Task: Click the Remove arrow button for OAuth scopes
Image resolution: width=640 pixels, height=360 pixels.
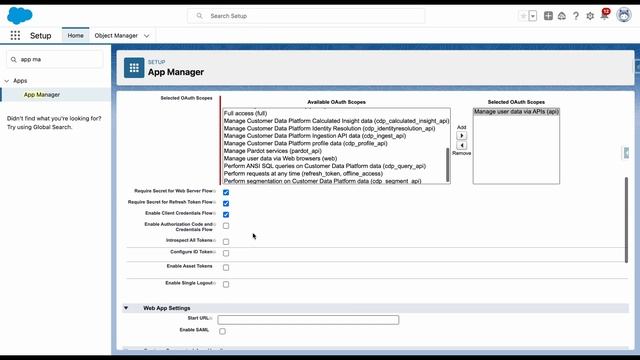Action: coord(462,145)
